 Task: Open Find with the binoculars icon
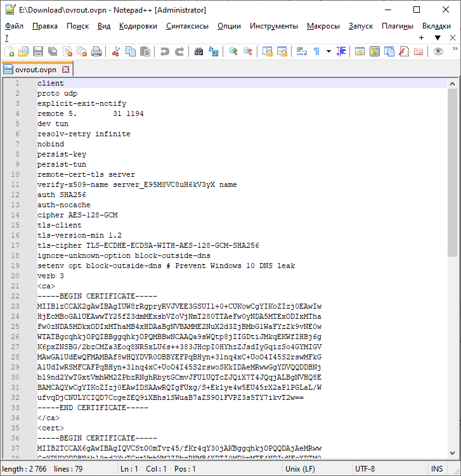point(198,51)
